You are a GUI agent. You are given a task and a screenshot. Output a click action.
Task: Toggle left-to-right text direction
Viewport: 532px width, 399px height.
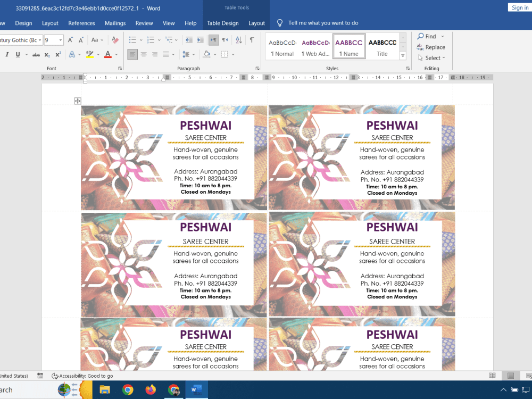(213, 40)
